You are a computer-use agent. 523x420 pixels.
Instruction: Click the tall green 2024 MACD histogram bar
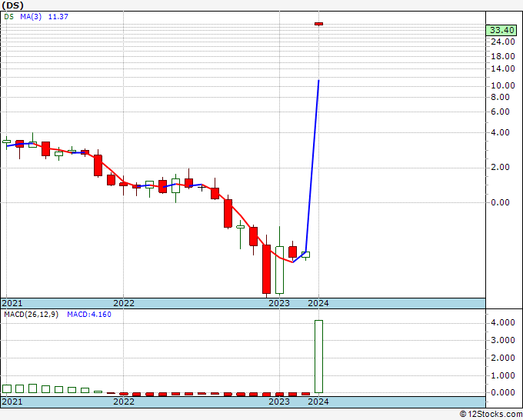coord(318,357)
